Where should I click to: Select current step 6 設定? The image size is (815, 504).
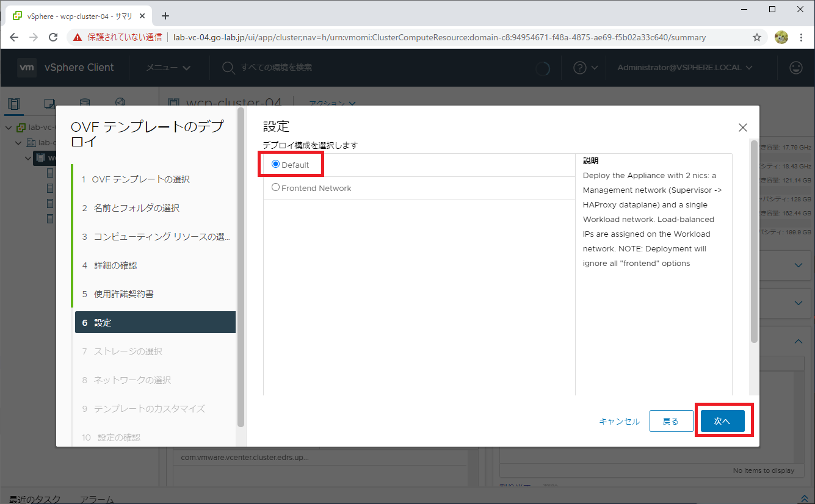(x=155, y=322)
